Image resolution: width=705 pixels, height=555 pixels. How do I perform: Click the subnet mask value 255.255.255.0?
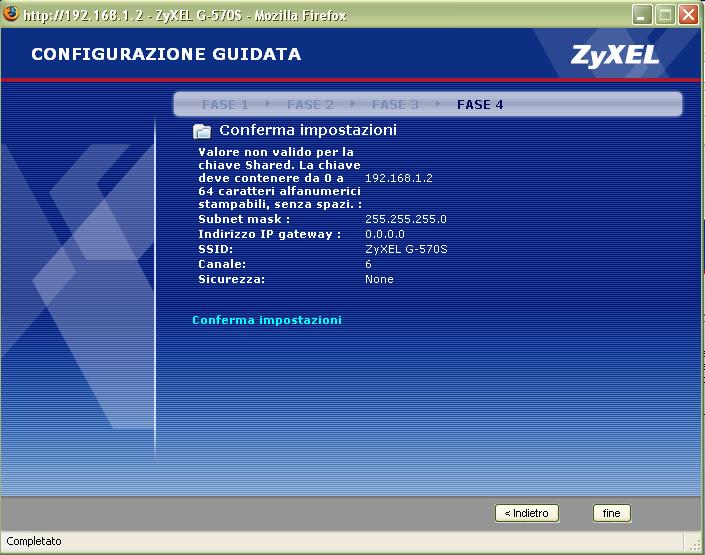coord(406,219)
